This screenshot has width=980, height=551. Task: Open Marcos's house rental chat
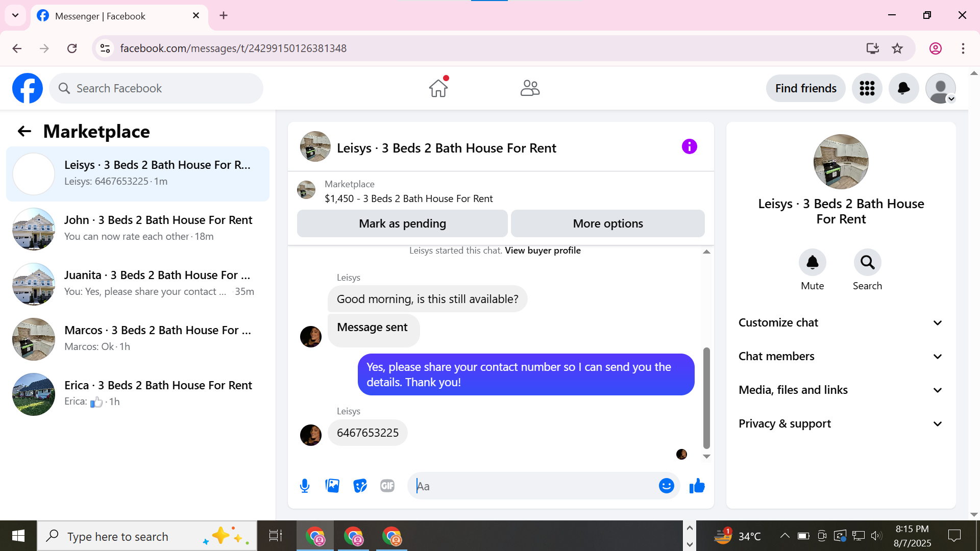[138, 339]
